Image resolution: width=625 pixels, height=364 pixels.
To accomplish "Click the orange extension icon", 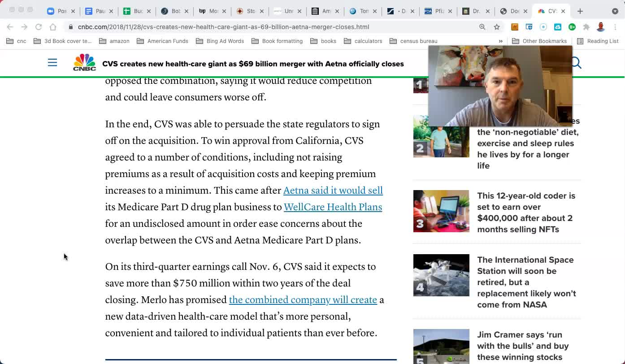I will coord(515,27).
